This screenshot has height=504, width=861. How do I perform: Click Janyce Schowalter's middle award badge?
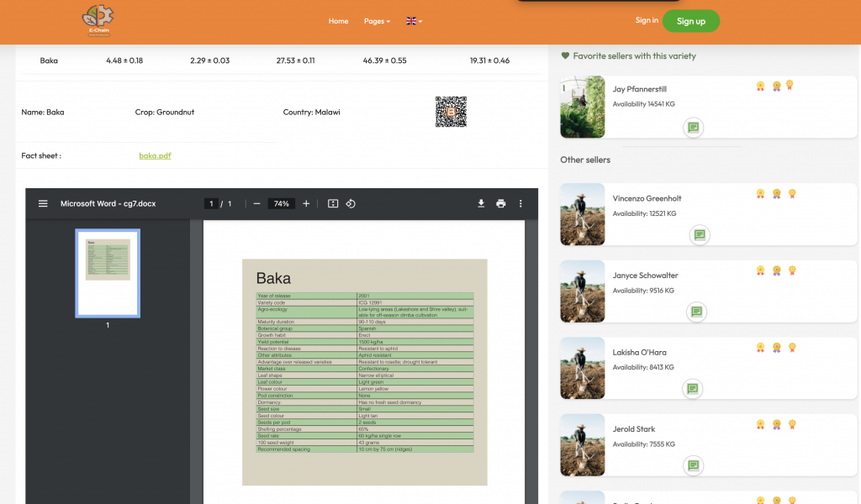click(776, 270)
